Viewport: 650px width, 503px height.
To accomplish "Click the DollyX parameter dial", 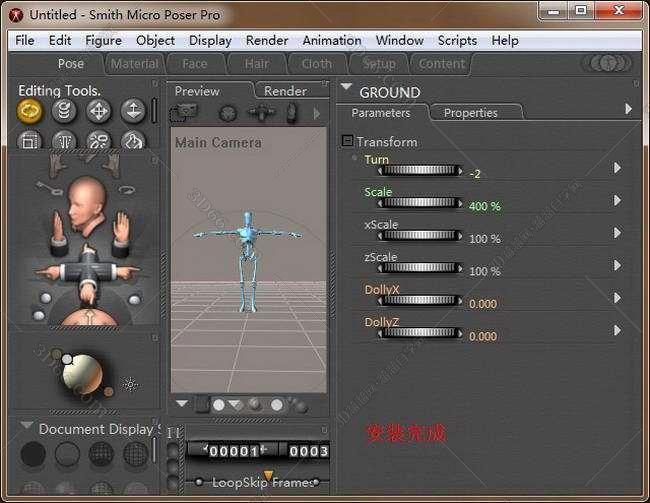I will (420, 300).
